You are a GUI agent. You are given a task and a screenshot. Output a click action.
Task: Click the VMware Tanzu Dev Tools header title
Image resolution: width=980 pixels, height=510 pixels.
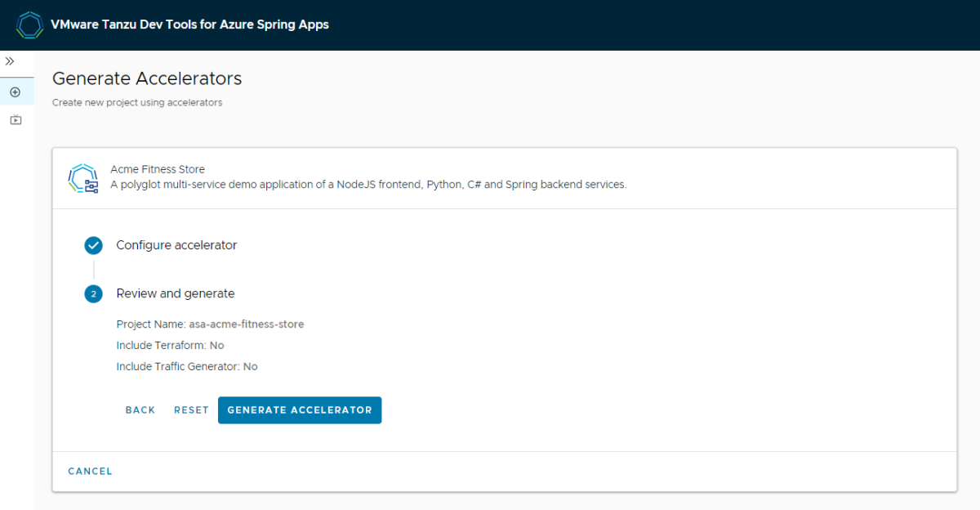189,25
